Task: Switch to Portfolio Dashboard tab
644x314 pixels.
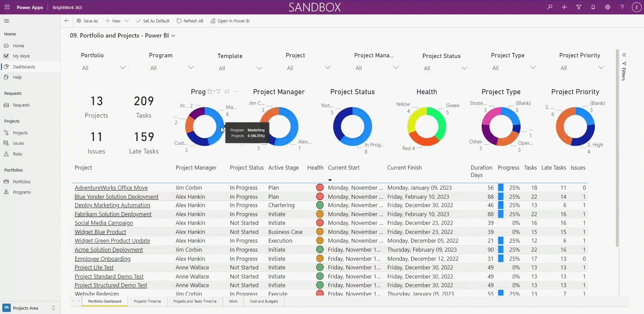Action: click(105, 301)
